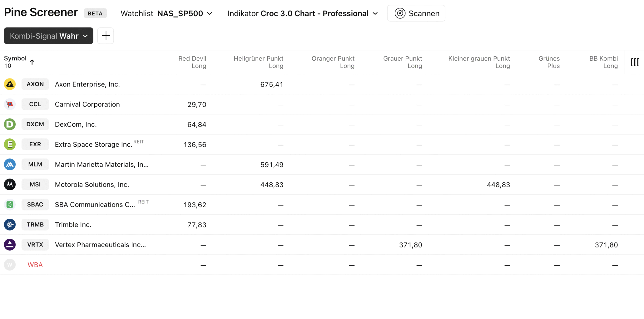Click the Carnival Corporation logo icon
Image resolution: width=644 pixels, height=319 pixels.
point(10,104)
